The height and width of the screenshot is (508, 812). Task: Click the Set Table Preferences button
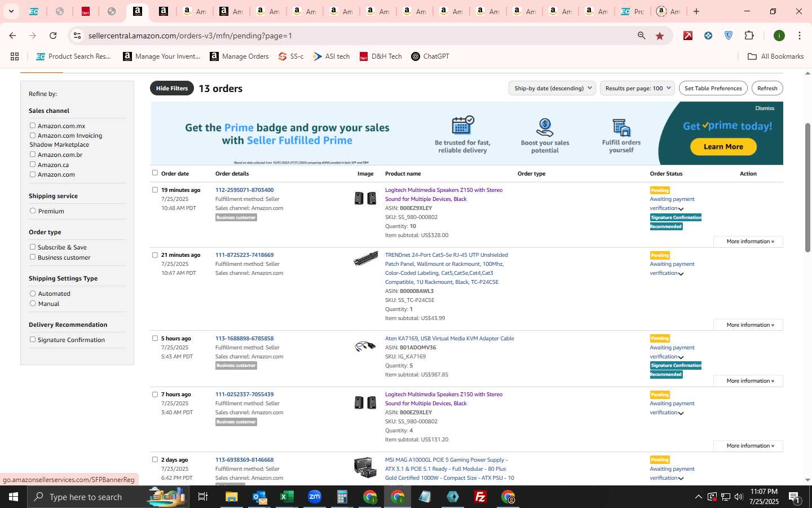[713, 88]
